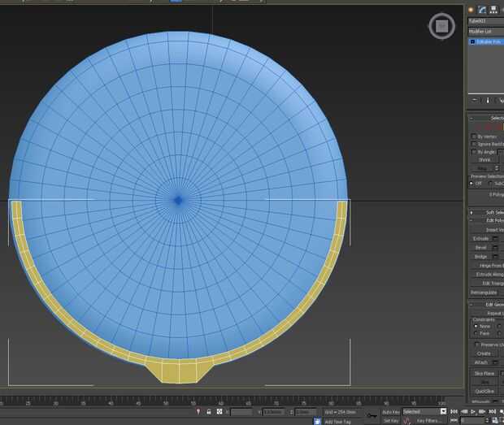
Task: Select Preview Selection Off radio button
Action: (x=471, y=184)
